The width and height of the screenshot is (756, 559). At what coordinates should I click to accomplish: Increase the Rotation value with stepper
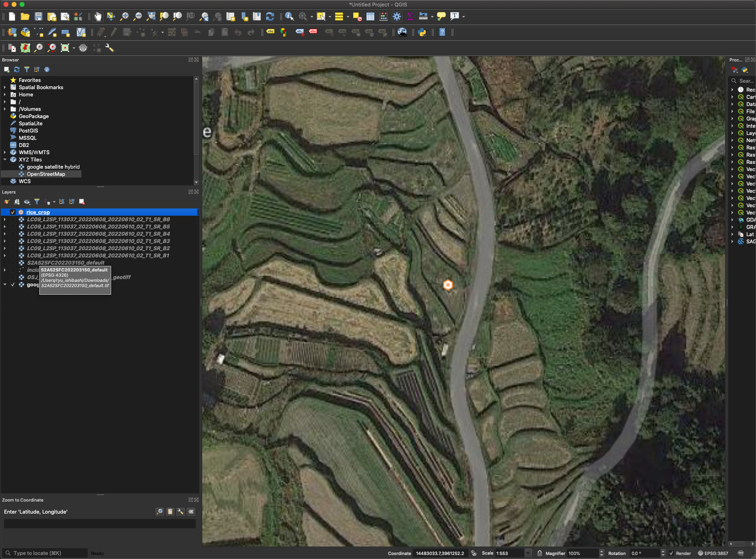(663, 551)
